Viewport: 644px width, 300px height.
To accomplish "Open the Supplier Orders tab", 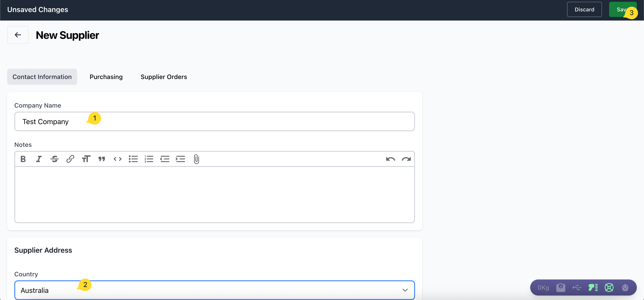I will (x=164, y=77).
